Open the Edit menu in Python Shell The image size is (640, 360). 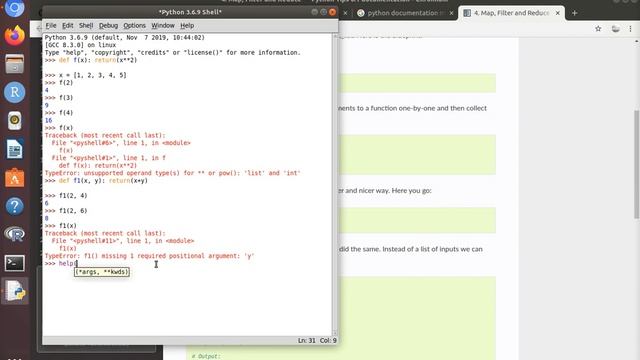point(68,25)
